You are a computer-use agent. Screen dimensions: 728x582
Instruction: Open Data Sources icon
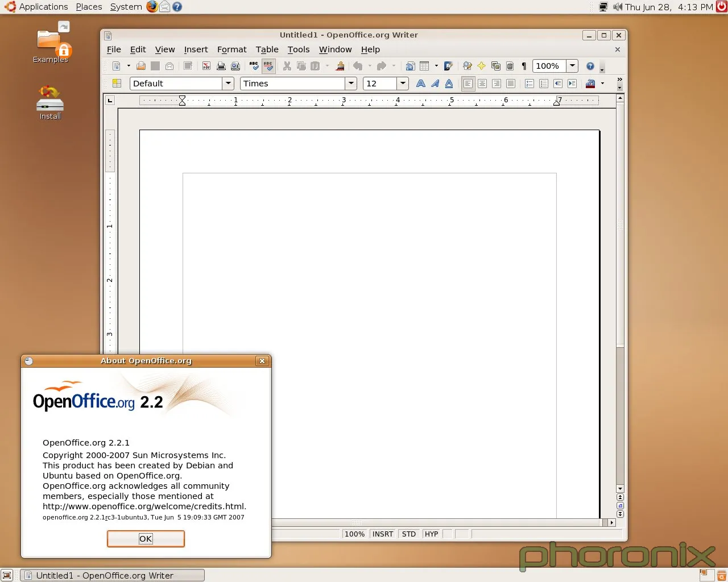point(510,66)
